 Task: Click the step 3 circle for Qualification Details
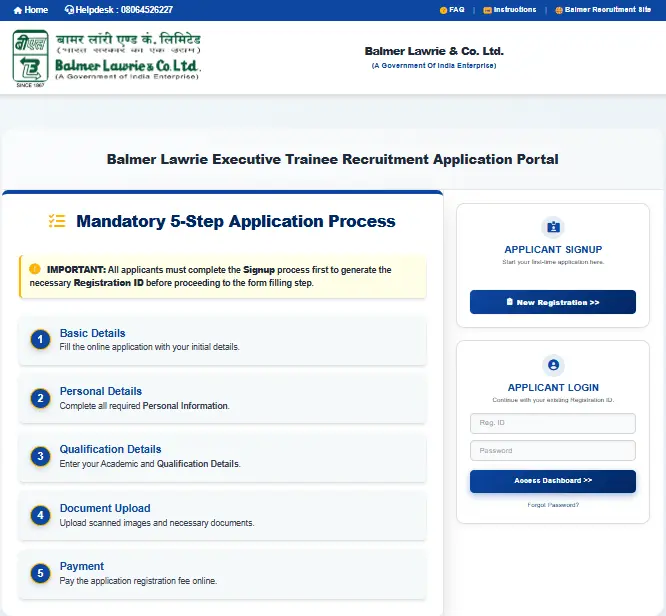click(40, 456)
